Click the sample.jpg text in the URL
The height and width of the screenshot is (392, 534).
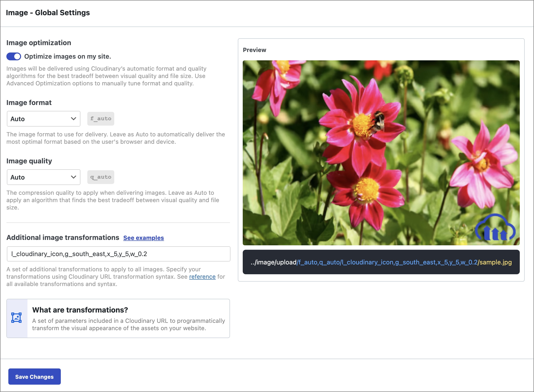[496, 262]
